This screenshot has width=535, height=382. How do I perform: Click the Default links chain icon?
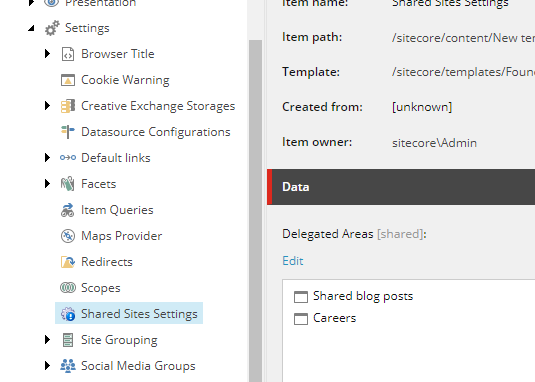point(68,158)
